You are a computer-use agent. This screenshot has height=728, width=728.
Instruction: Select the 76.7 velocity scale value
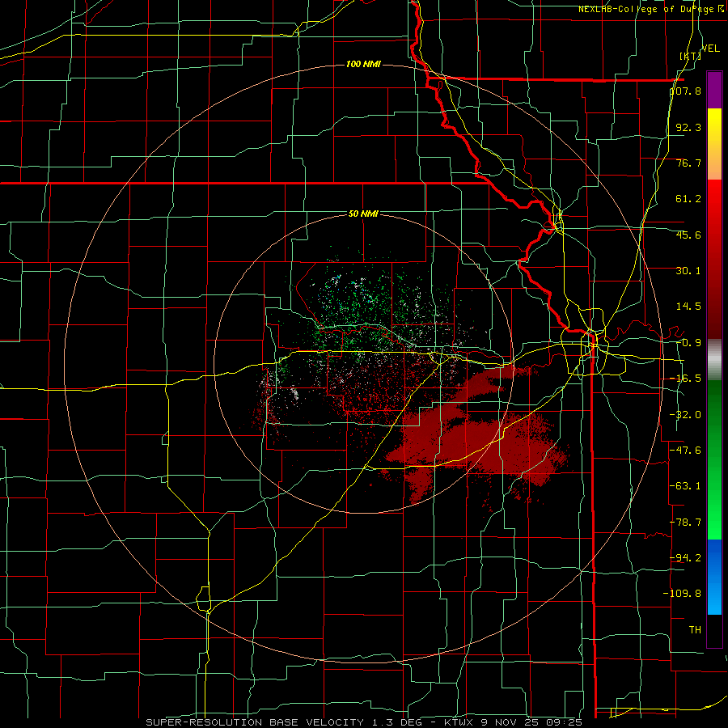pyautogui.click(x=688, y=163)
